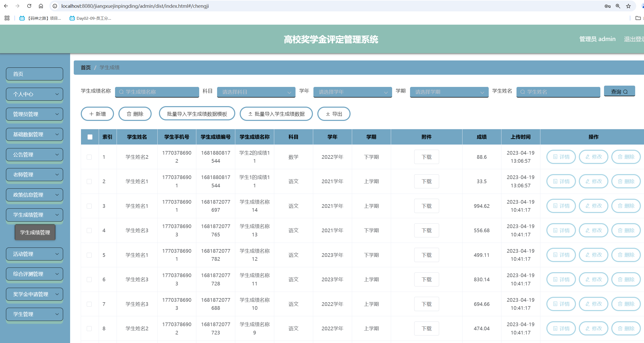
Task: Expand the 公告管理 sidebar menu
Action: [35, 155]
